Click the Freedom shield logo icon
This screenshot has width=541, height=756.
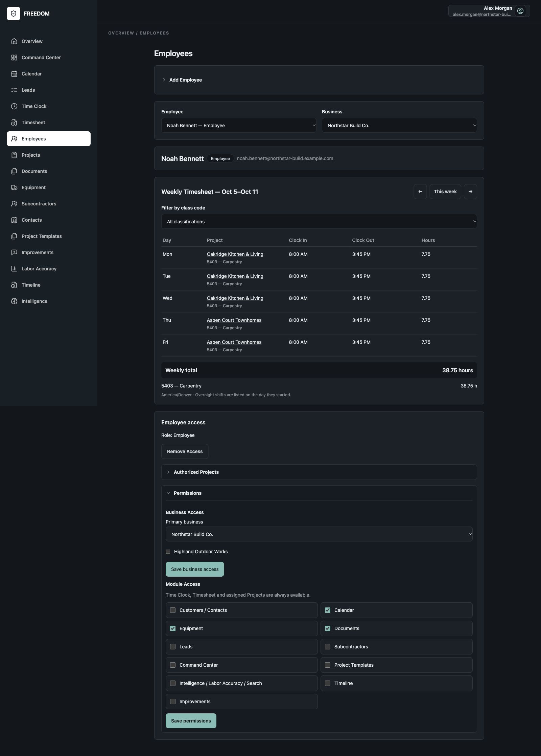(x=14, y=14)
